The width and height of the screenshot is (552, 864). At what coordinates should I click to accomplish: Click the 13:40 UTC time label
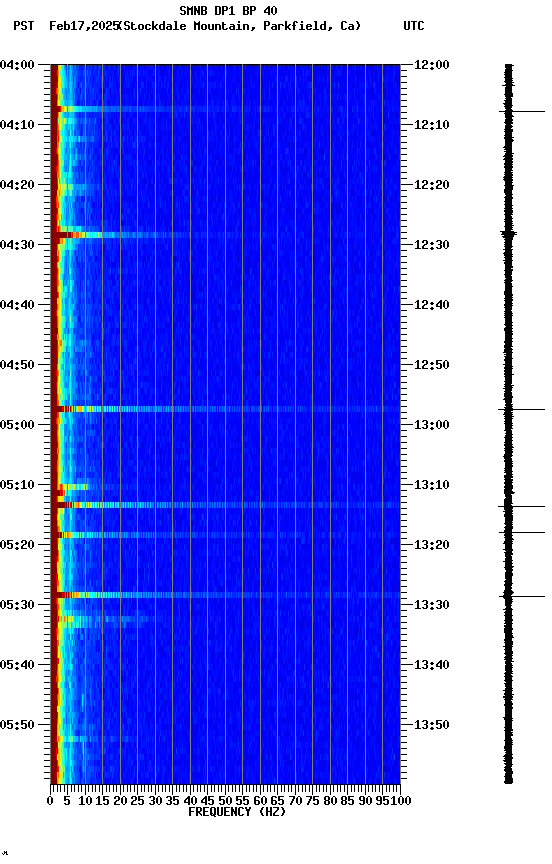(432, 666)
